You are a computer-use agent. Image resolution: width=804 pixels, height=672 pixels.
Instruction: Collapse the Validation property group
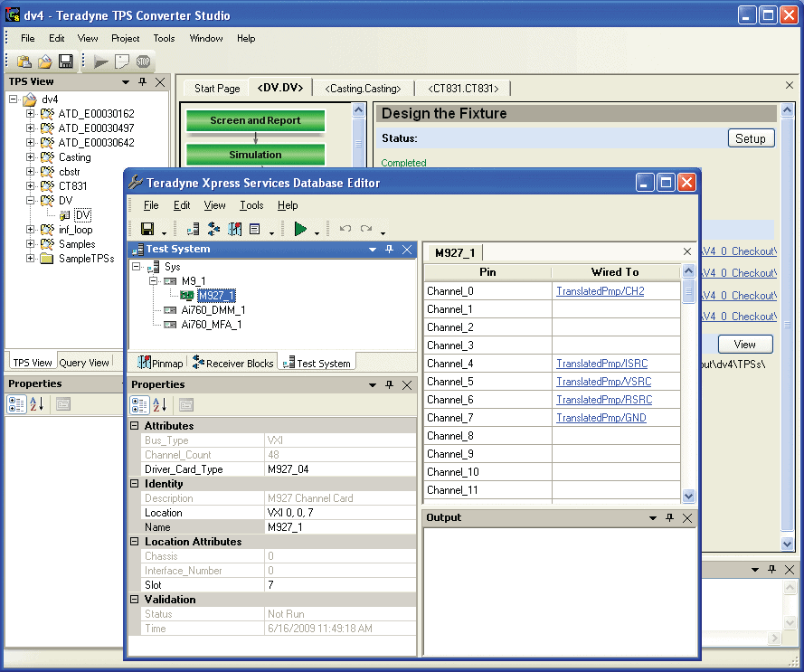click(135, 599)
